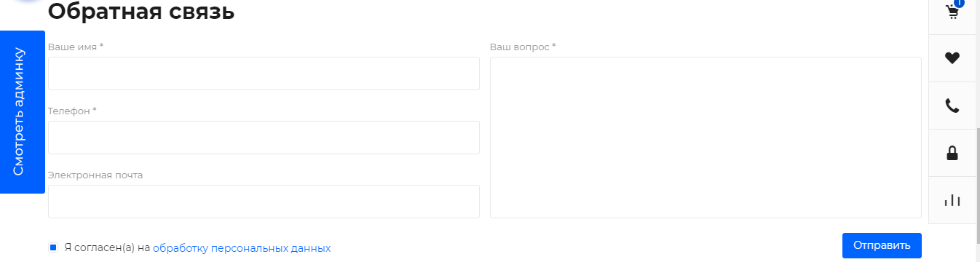This screenshot has width=980, height=262.
Task: Open favorites via the heart icon
Action: pyautogui.click(x=952, y=58)
